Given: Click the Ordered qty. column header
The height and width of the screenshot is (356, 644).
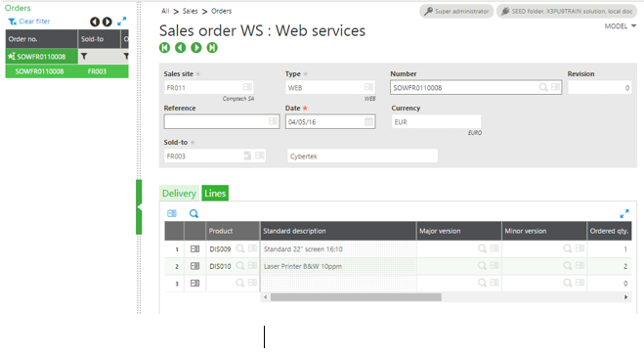Looking at the screenshot, I should pyautogui.click(x=610, y=231).
